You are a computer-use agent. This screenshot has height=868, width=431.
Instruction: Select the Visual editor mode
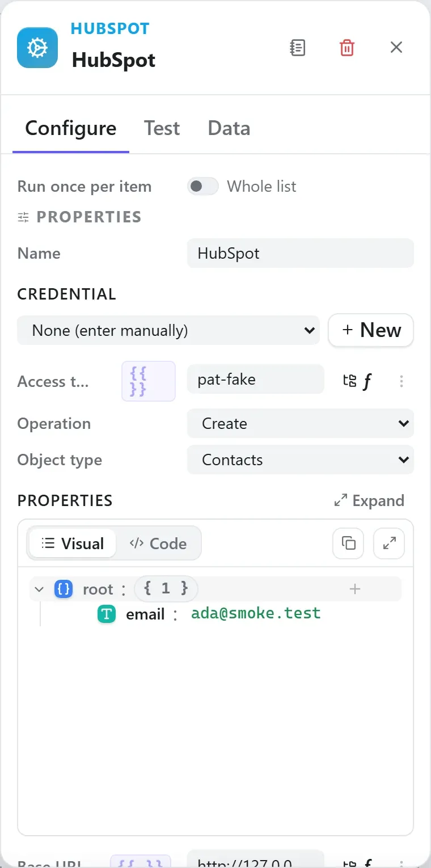pyautogui.click(x=73, y=543)
